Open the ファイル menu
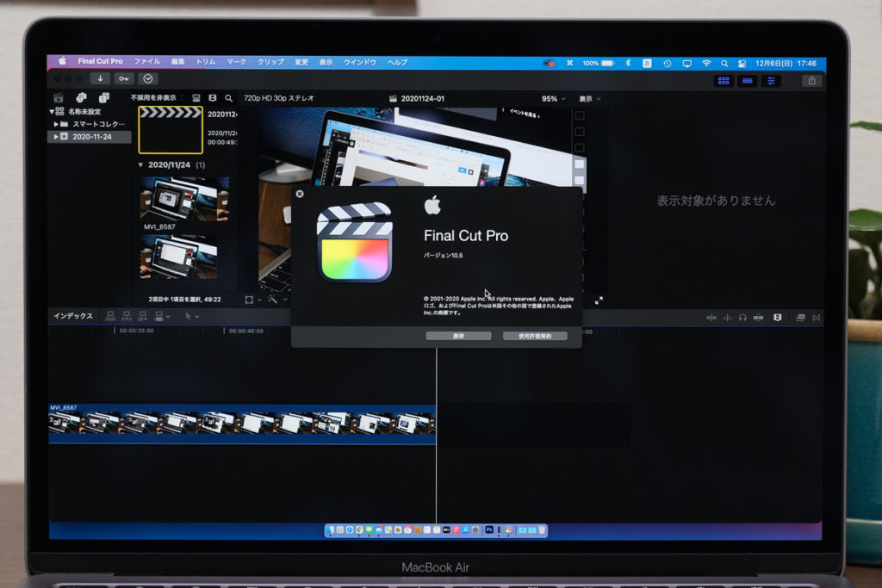This screenshot has width=882, height=588. tap(146, 62)
